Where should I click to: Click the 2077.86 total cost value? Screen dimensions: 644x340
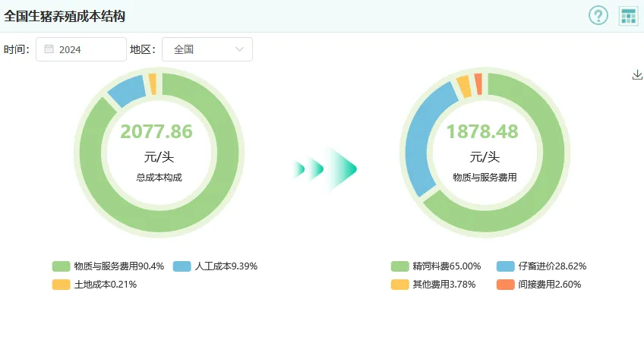pos(156,131)
